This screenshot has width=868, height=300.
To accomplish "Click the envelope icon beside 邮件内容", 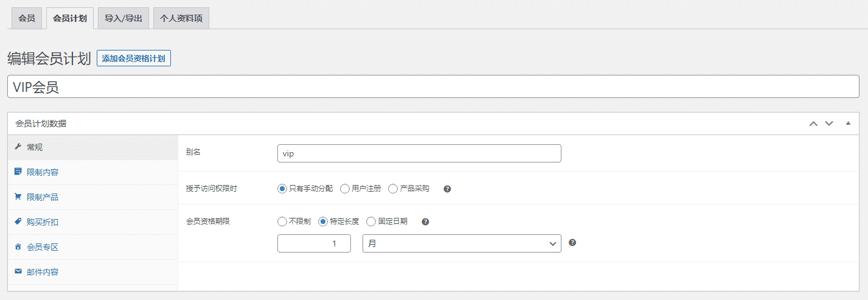I will 18,271.
